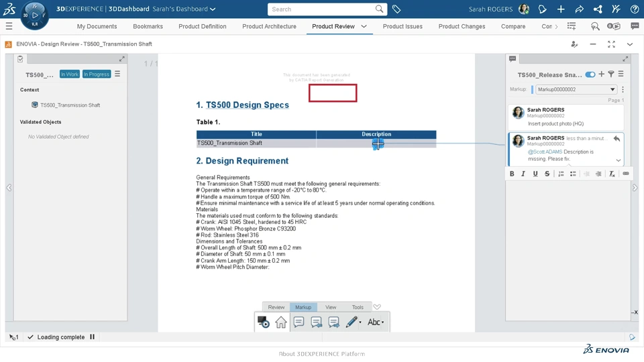The height and width of the screenshot is (362, 644).
Task: Open the filter search icon in tab bar
Action: (x=595, y=26)
